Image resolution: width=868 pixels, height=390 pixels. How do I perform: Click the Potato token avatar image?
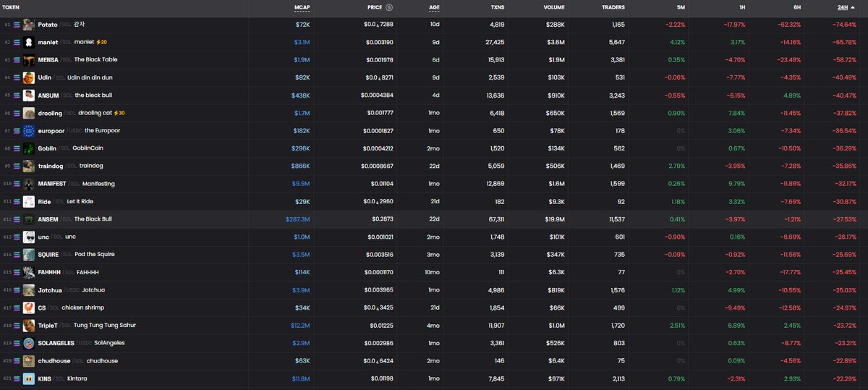(29, 25)
